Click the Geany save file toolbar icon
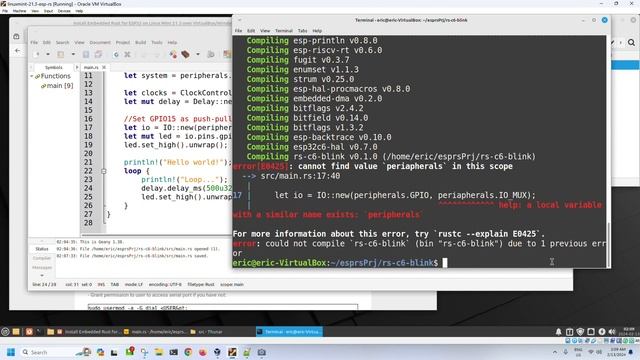Screen dimensions: 640x360 tap(86, 54)
